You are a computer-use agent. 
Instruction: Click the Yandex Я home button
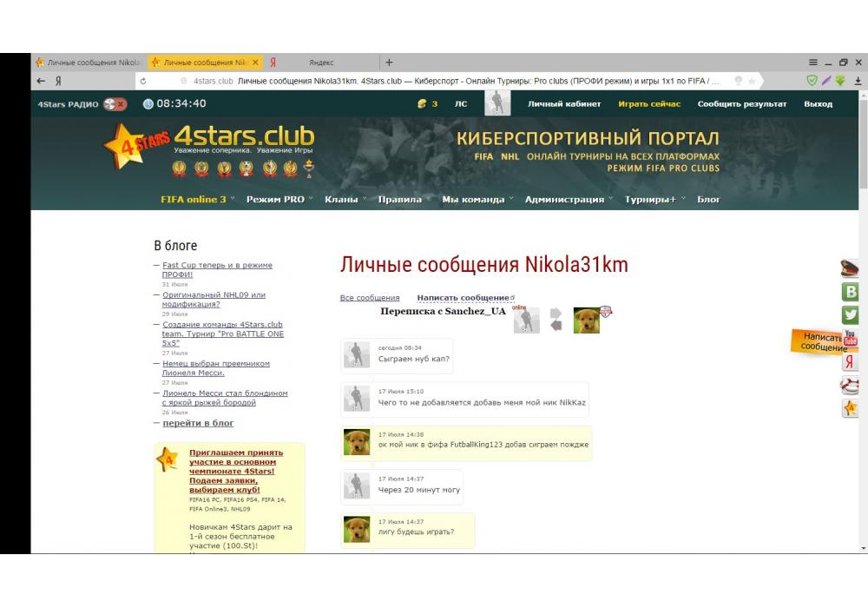[57, 81]
